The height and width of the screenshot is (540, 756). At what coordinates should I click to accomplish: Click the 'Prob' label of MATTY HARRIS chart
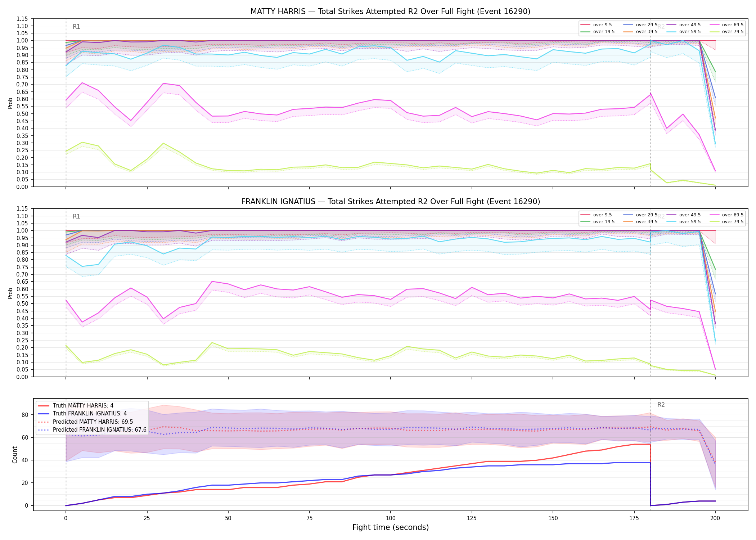10,103
